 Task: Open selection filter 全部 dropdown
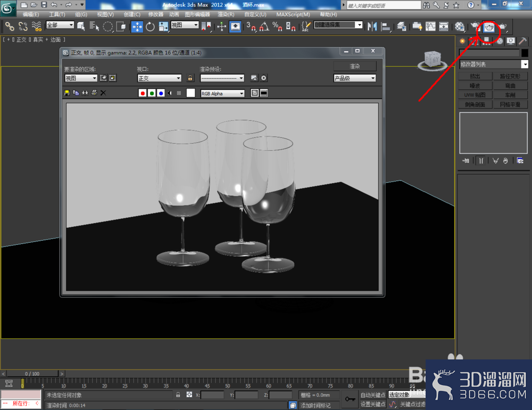(60, 25)
